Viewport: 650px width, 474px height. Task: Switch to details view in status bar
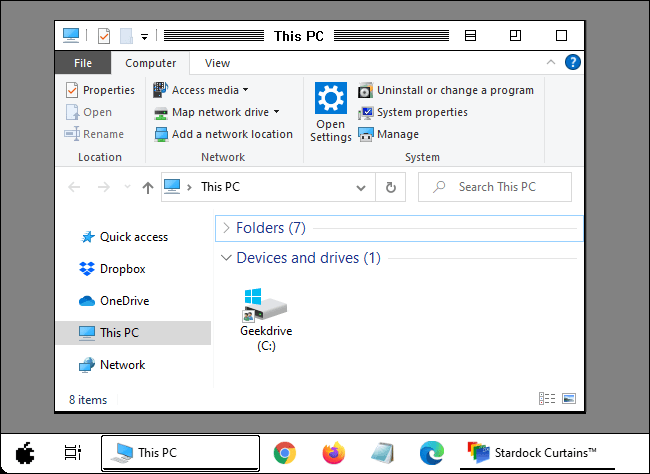tap(547, 399)
